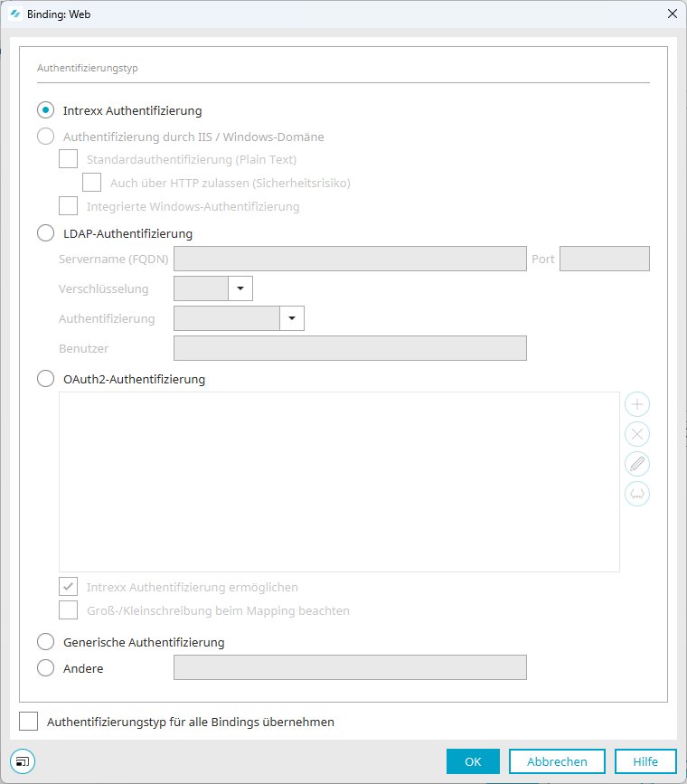Click the edit provider pencil icon
The height and width of the screenshot is (784, 687).
click(x=637, y=464)
